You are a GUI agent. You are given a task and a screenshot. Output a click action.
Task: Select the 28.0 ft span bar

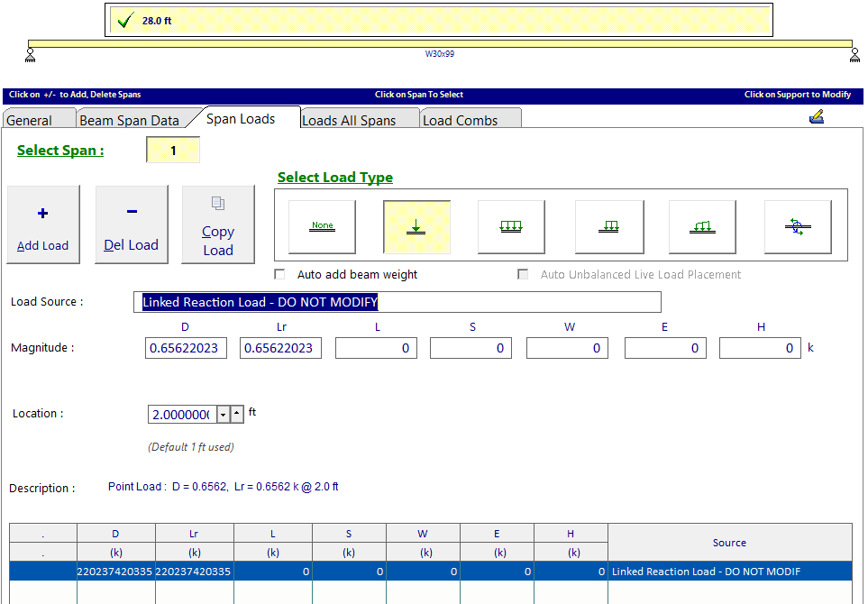click(x=439, y=21)
